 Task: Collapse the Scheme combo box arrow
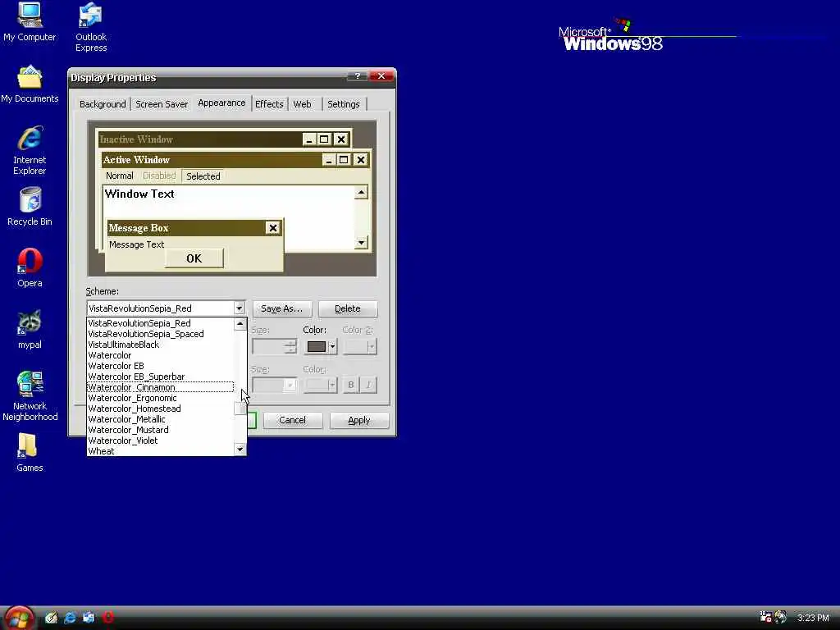[x=239, y=308]
